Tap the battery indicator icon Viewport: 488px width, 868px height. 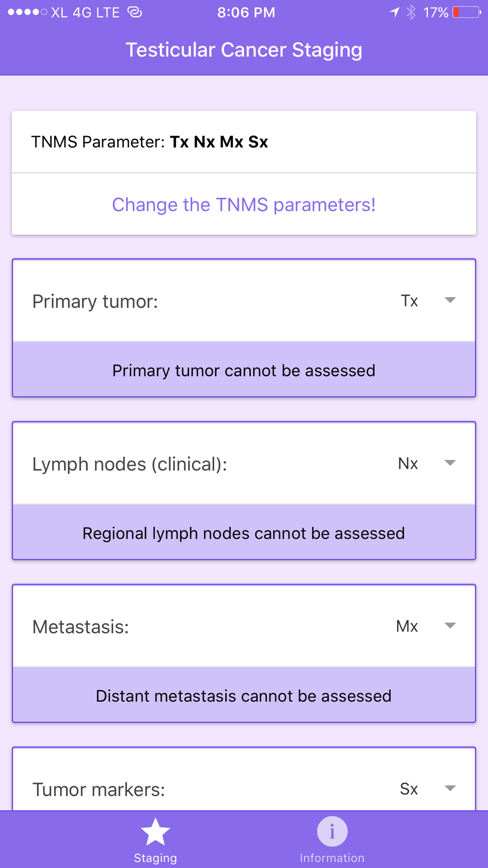click(467, 12)
